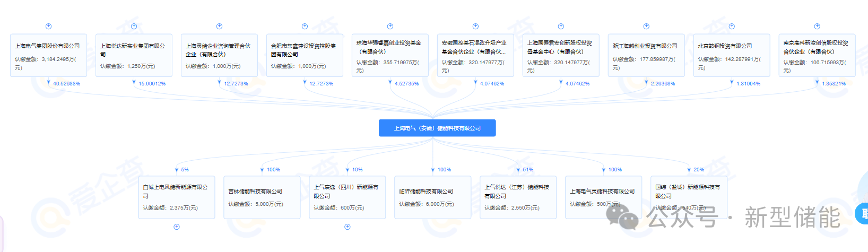Click the 40.52688% shareholding percentage label

66,84
